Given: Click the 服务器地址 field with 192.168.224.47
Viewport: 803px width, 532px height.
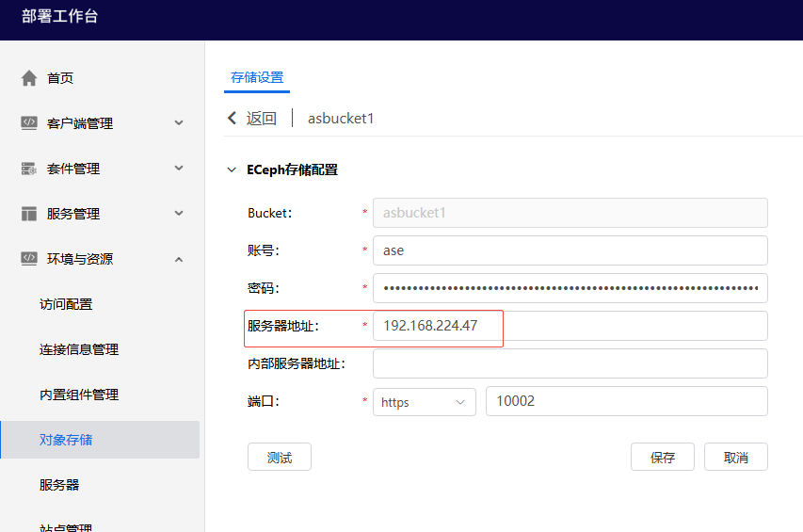Looking at the screenshot, I should coord(570,326).
